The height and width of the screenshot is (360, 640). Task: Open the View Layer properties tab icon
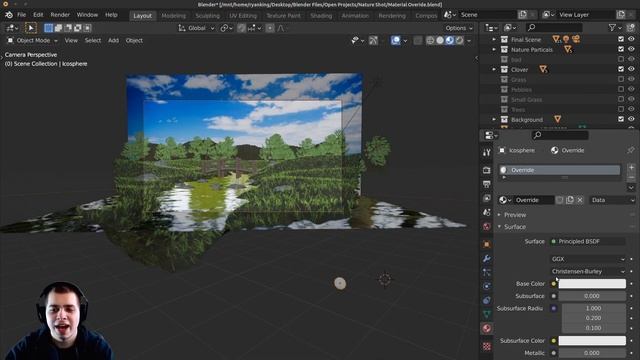pyautogui.click(x=486, y=198)
